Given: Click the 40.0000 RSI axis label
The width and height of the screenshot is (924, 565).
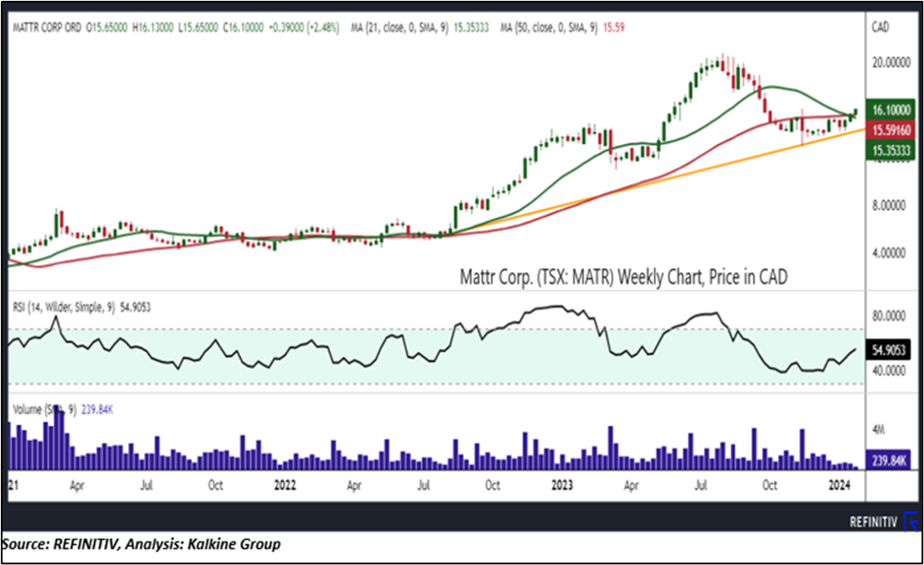Looking at the screenshot, I should pos(888,371).
